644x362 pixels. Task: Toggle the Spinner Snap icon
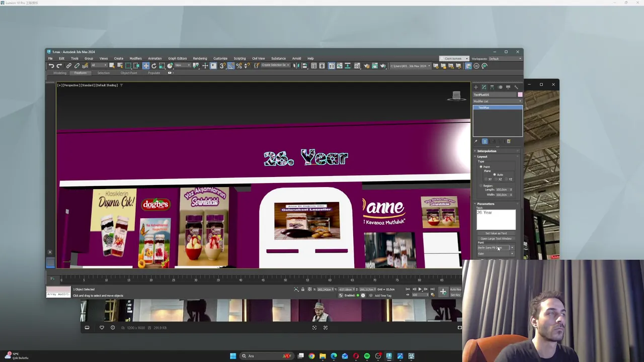(247, 66)
